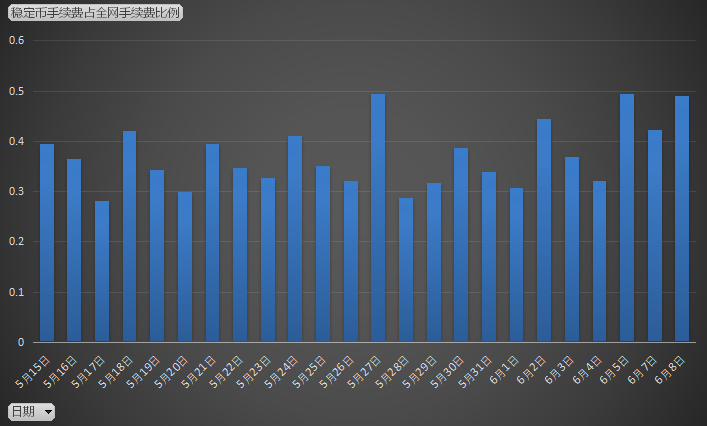Click the 稳定币手续费占全网手续费比例 field button
Image resolution: width=707 pixels, height=426 pixels.
click(95, 13)
